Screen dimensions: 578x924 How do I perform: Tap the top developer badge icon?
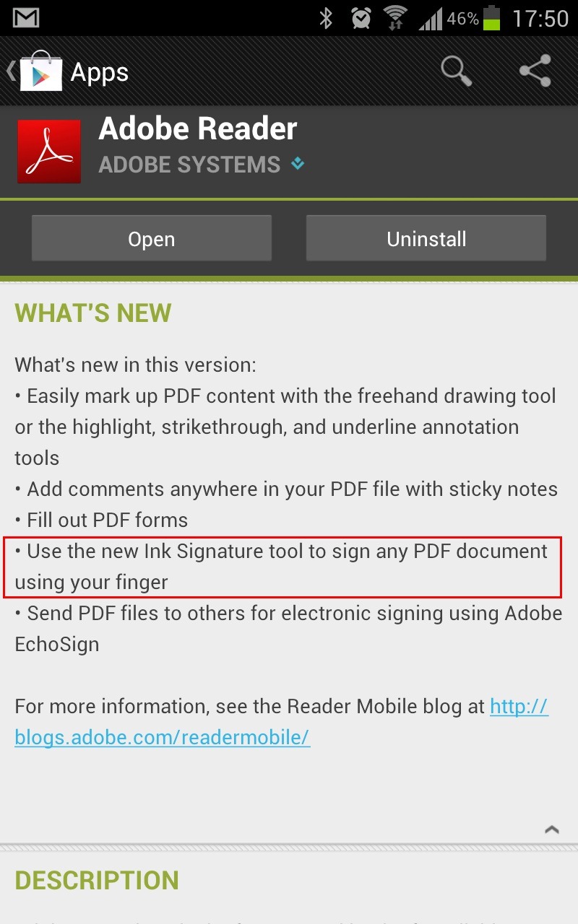298,165
